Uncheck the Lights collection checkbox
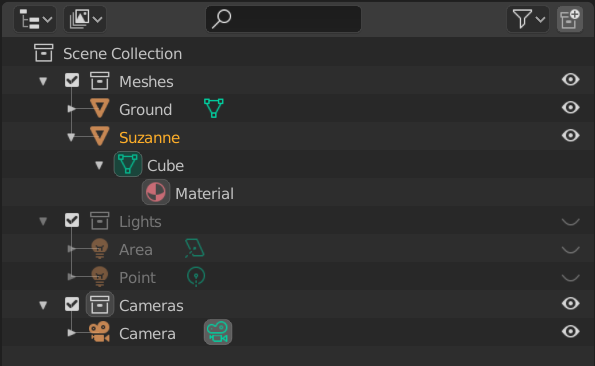Image resolution: width=595 pixels, height=366 pixels. coord(72,220)
